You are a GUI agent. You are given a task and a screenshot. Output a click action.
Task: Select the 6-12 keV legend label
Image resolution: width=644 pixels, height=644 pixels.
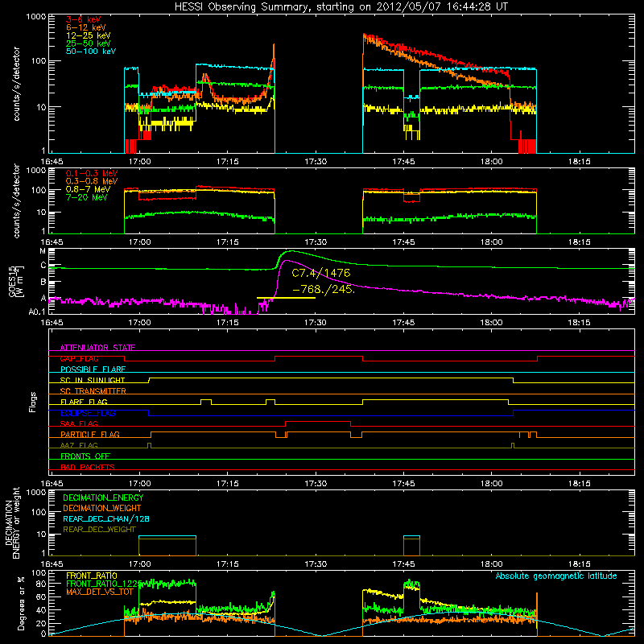[85, 27]
